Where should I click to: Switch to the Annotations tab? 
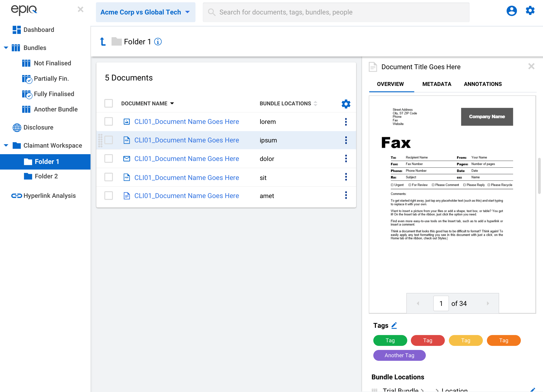click(x=482, y=84)
